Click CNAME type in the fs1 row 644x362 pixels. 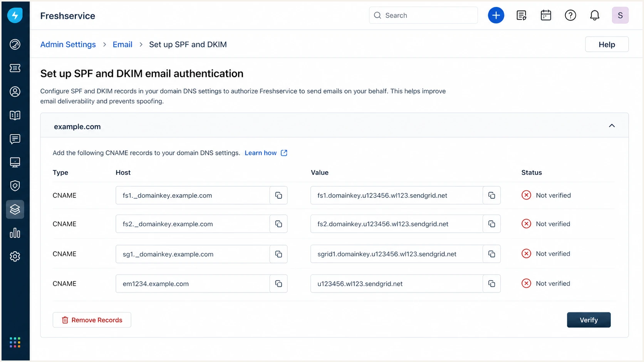click(x=64, y=195)
